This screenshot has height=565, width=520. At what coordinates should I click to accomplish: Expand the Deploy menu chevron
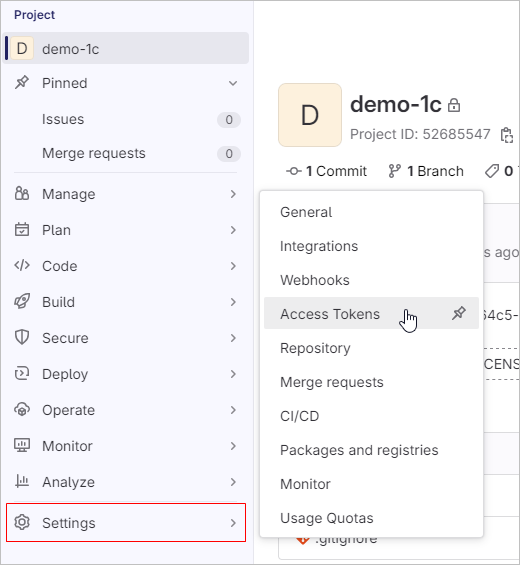click(x=233, y=374)
